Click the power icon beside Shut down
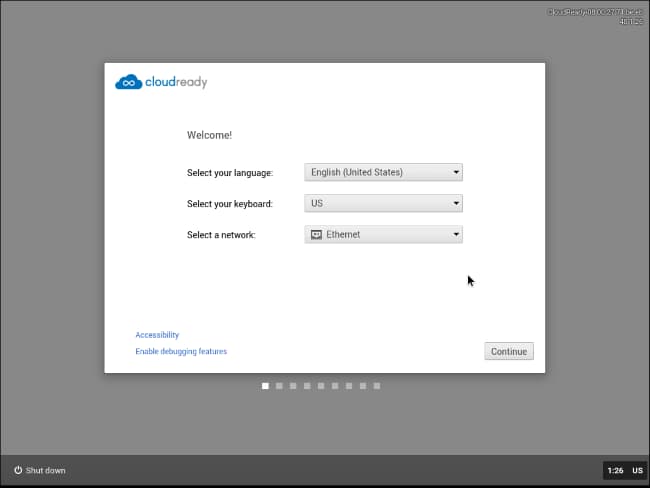The height and width of the screenshot is (488, 650). click(x=18, y=470)
